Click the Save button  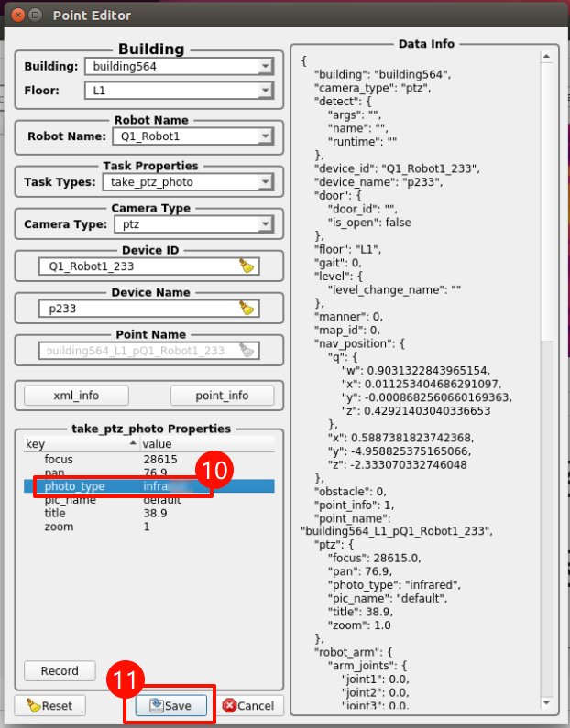pos(170,706)
